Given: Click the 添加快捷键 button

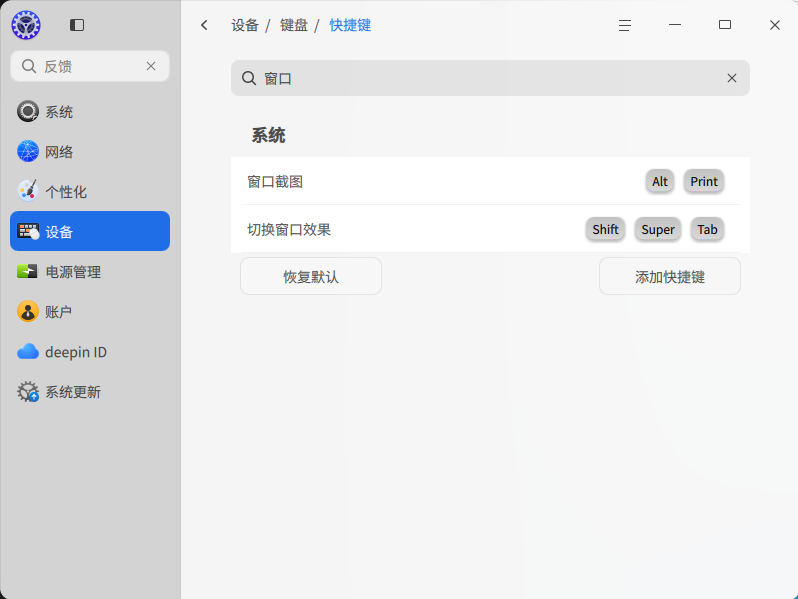Looking at the screenshot, I should tap(670, 276).
